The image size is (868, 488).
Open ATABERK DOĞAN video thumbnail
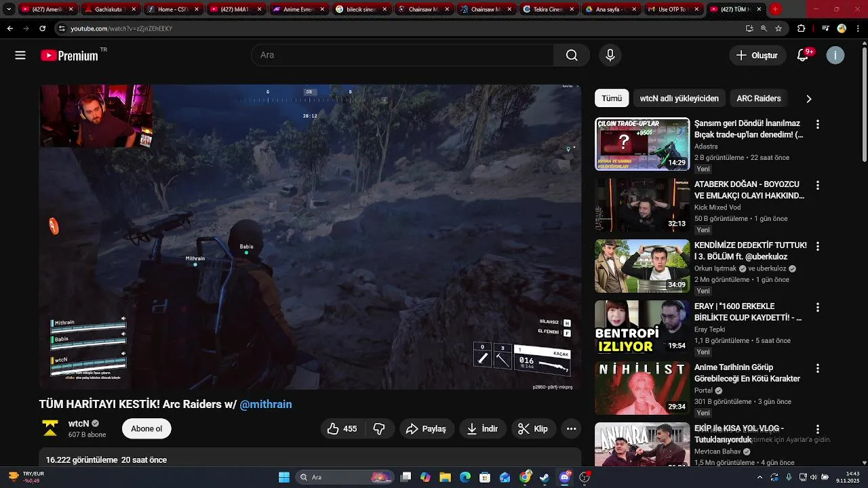pyautogui.click(x=642, y=205)
